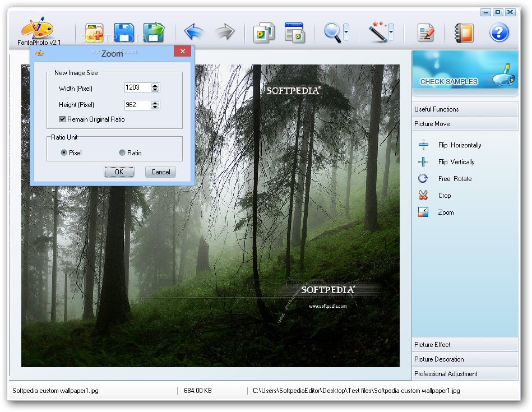532x412 pixels.
Task: Increase width with the up spinner arrow
Action: click(x=155, y=85)
